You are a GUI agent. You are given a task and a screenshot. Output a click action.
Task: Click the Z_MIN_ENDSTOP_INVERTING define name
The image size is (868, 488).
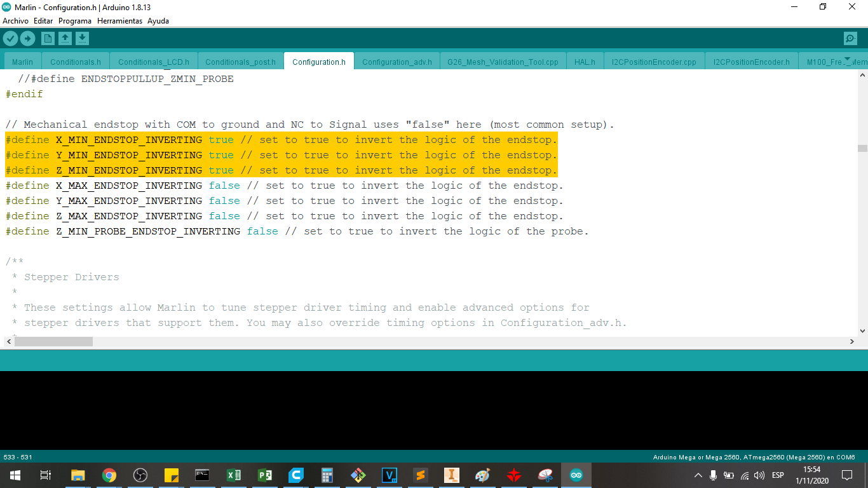tap(129, 170)
